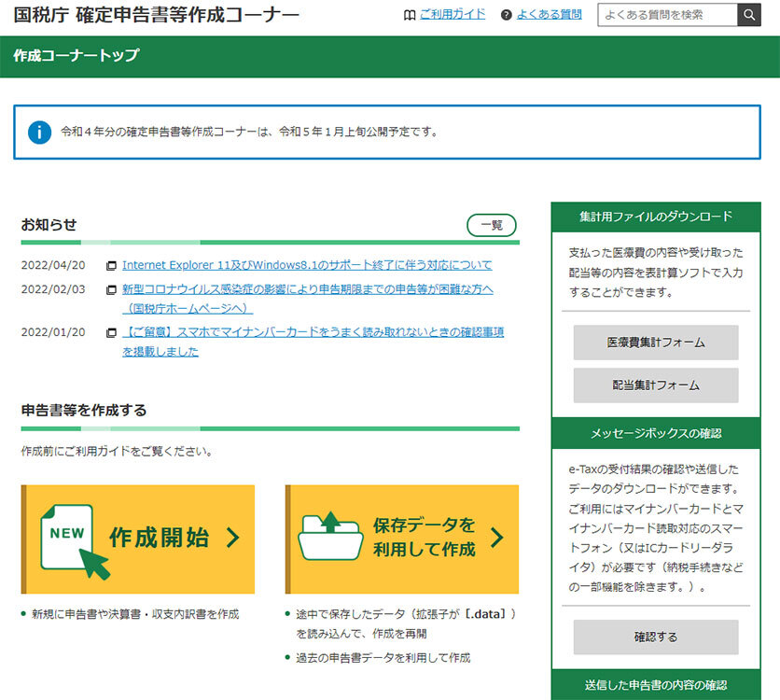Click the question mark icon beside よくある質問
The height and width of the screenshot is (700, 780).
click(507, 15)
